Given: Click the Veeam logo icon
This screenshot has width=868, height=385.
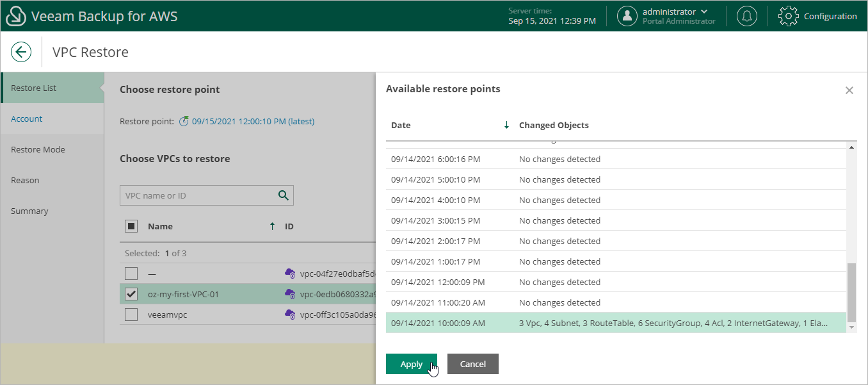Looking at the screenshot, I should pos(15,16).
